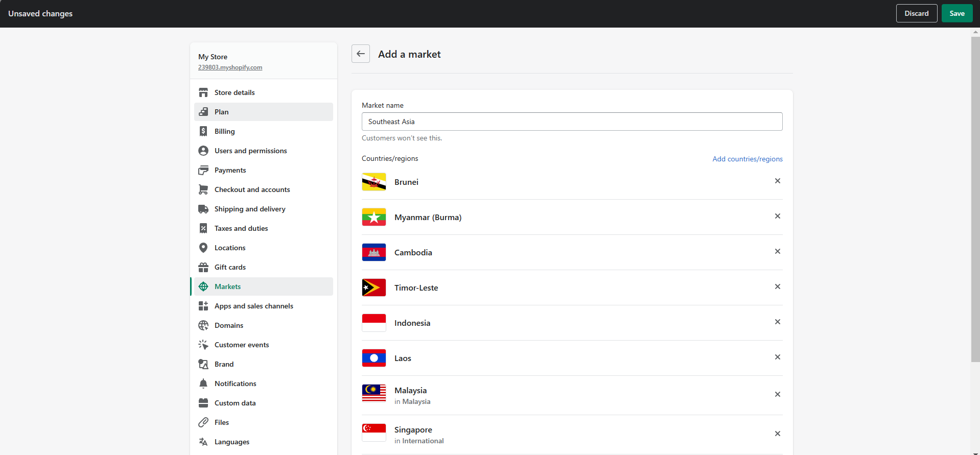Open Apps and sales channels

264,306
